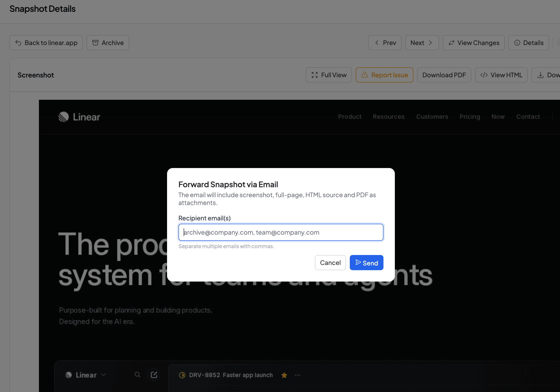This screenshot has height=392, width=560.
Task: Click Pricing in the Linear nav
Action: [470, 117]
